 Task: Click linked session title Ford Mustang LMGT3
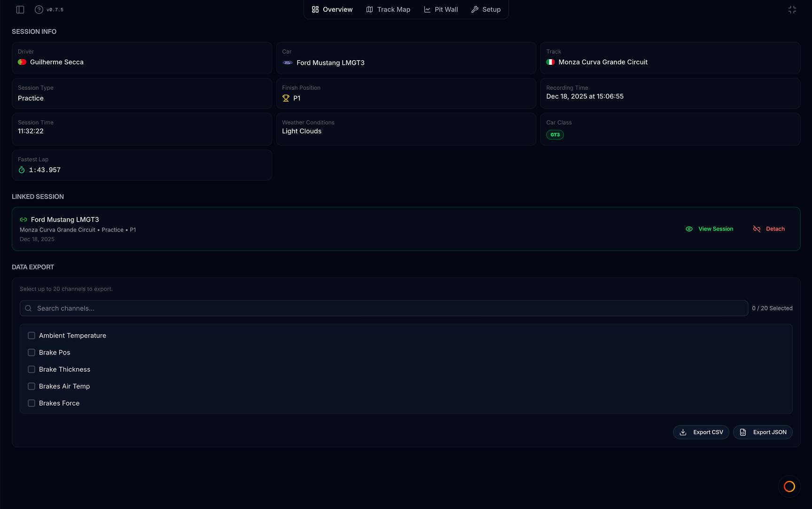(x=65, y=219)
